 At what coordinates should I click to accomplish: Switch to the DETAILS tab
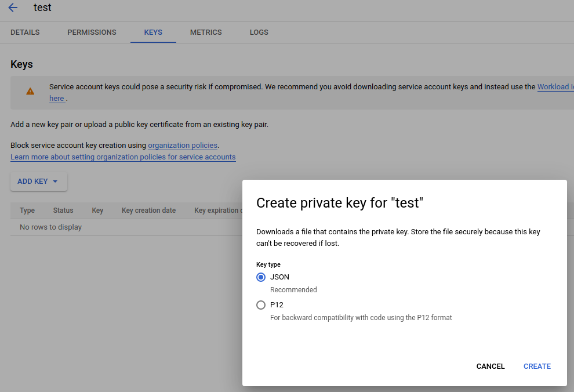25,32
